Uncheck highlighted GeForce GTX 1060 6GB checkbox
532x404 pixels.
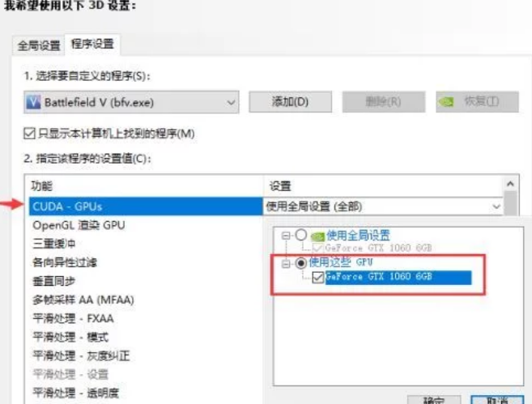click(317, 277)
